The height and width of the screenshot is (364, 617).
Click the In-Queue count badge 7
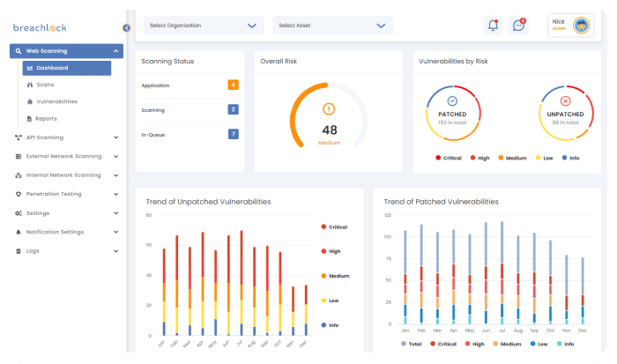[x=233, y=134]
